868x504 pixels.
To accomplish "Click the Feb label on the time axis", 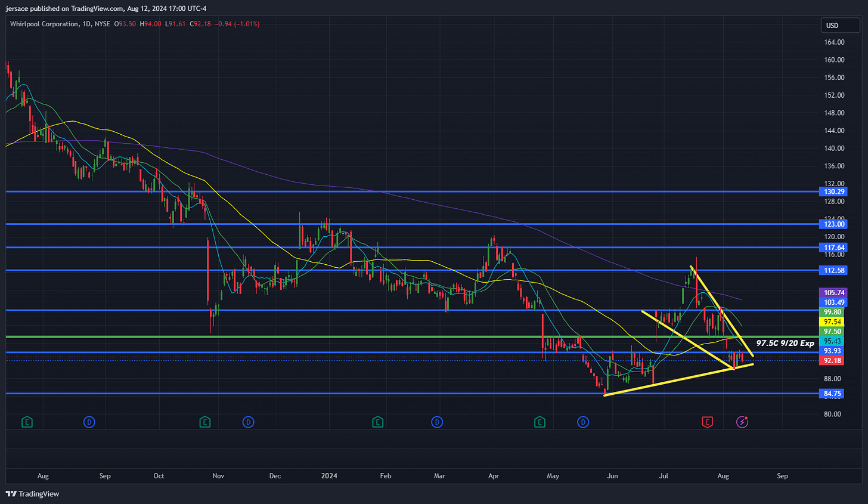I will (386, 476).
